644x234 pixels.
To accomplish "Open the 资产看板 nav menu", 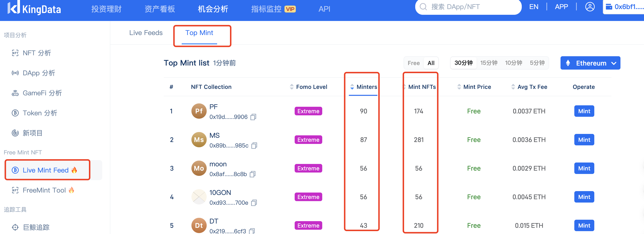I will click(160, 9).
